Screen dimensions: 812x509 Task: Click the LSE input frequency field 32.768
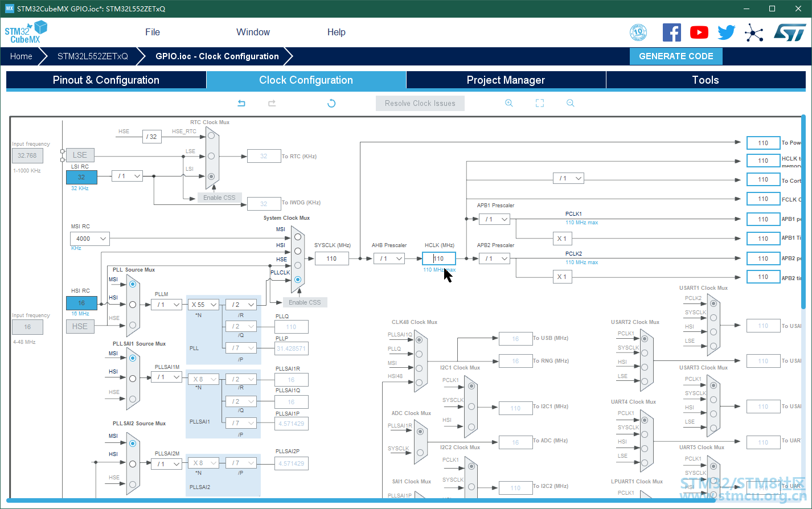click(27, 155)
